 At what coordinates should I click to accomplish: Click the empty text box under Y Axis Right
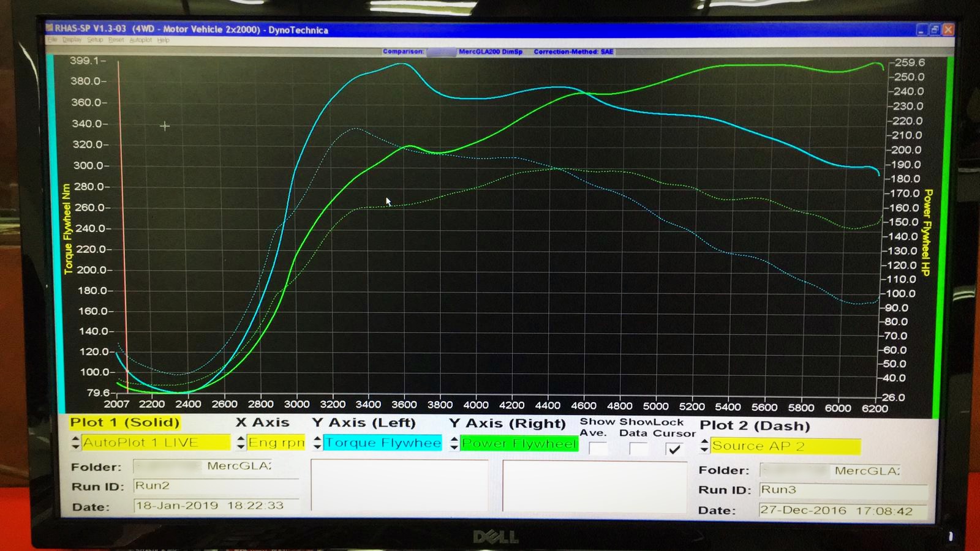click(x=594, y=486)
